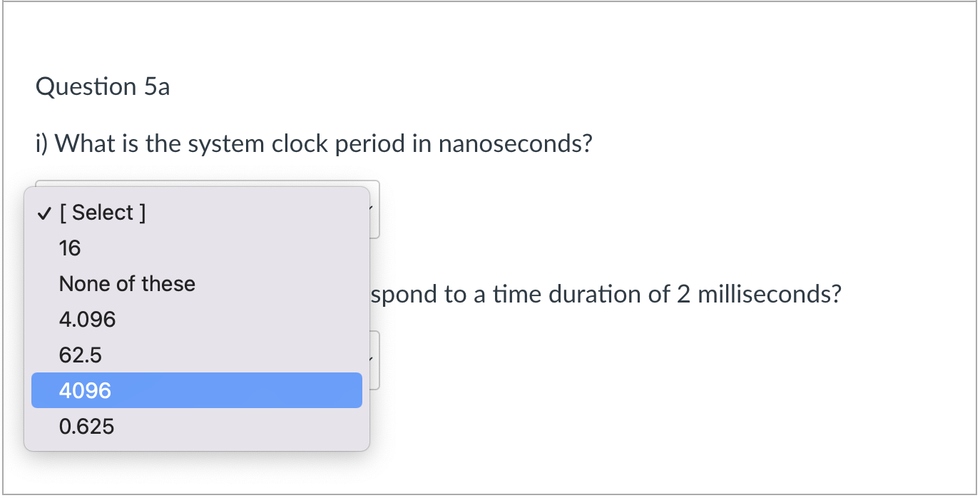The image size is (980, 498).
Task: Pick "None of these" as the answer
Action: (x=127, y=283)
